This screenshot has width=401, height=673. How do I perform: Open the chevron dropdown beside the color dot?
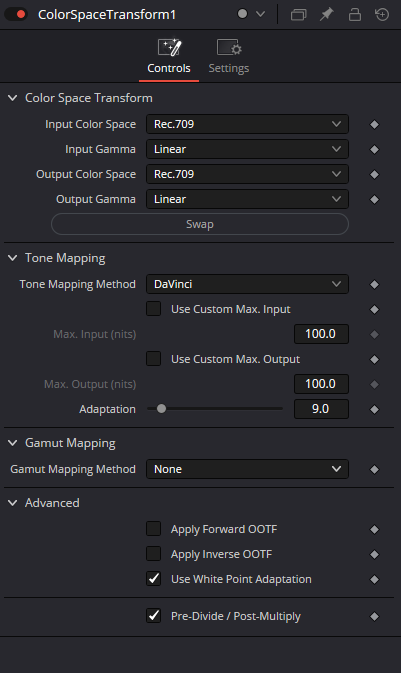coord(260,14)
